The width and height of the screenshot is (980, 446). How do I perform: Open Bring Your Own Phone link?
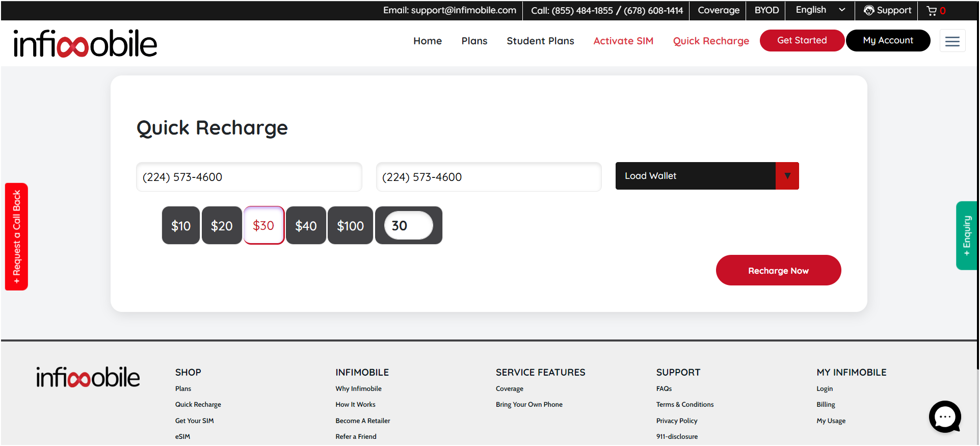[x=529, y=404]
